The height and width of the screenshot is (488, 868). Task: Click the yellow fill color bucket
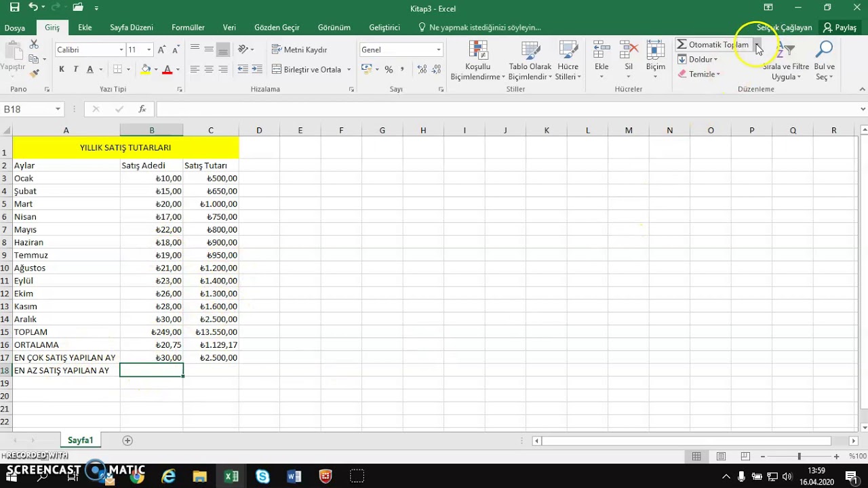pyautogui.click(x=145, y=69)
